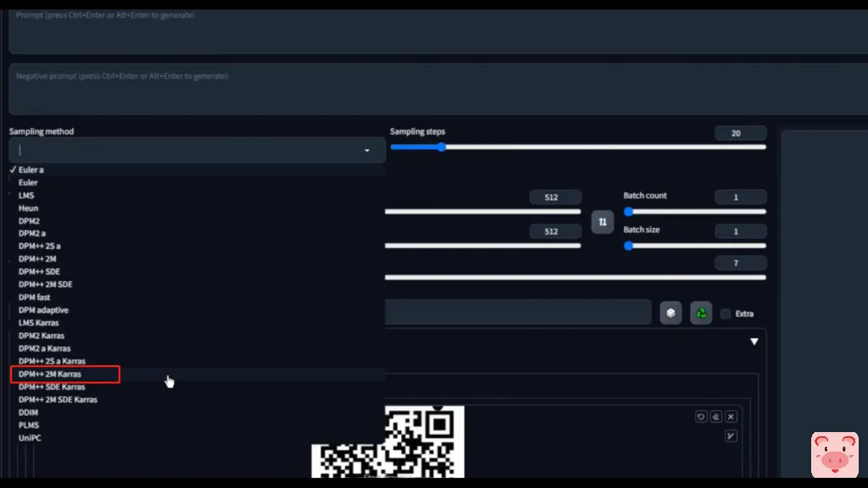Click the erase icon above QR image
Viewport: 868px width, 488px height.
click(715, 417)
